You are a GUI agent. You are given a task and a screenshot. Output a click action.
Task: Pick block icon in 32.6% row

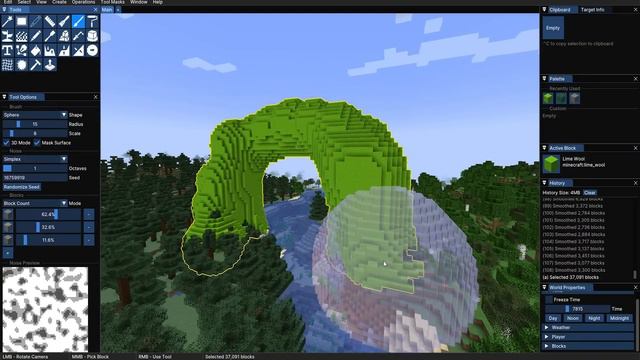[8, 227]
